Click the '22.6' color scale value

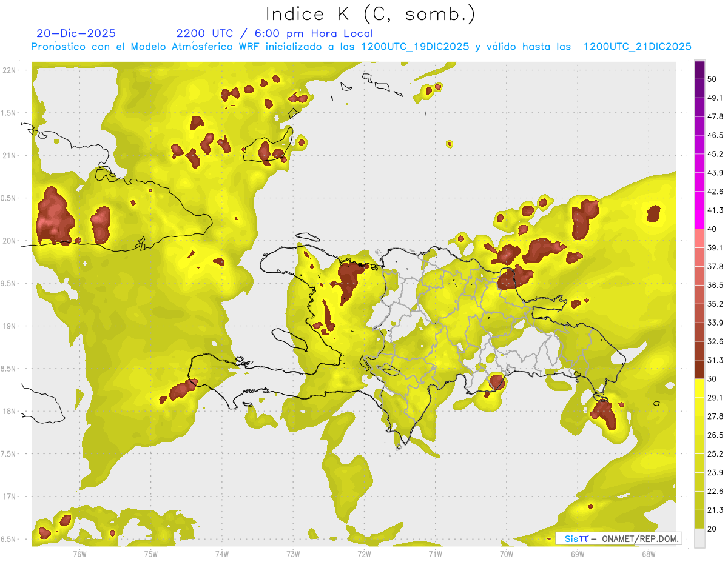coord(716,491)
